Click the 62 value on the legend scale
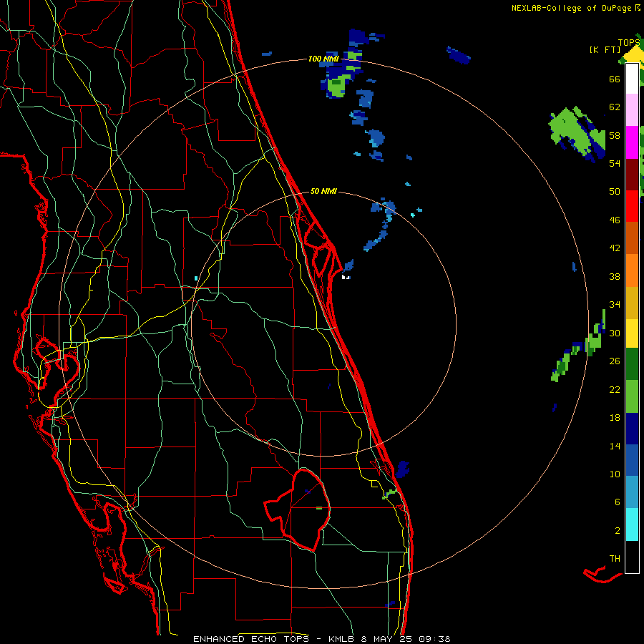644x644 pixels. (615, 107)
